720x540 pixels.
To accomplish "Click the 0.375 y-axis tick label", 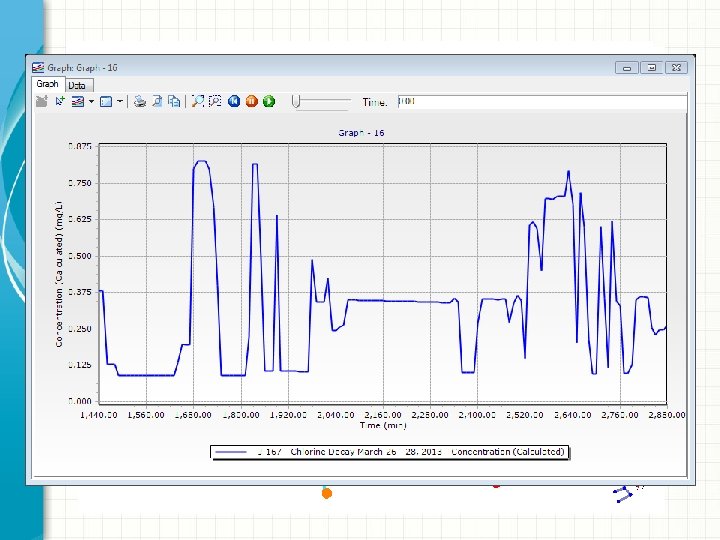I will pos(80,292).
